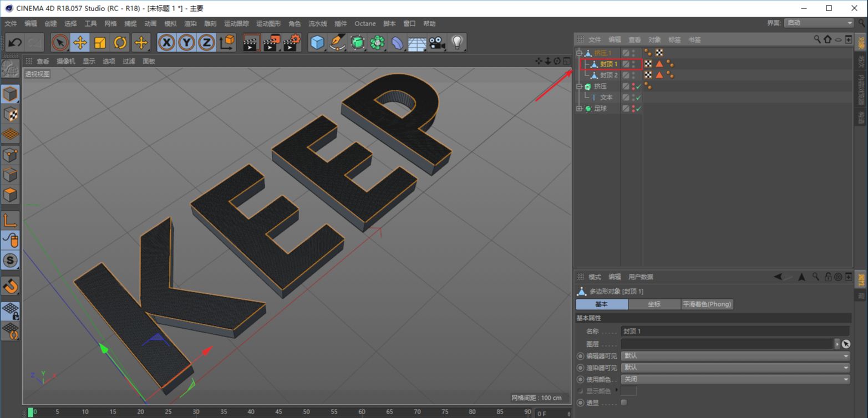Enable Points mode
This screenshot has width=868, height=418.
pyautogui.click(x=10, y=155)
